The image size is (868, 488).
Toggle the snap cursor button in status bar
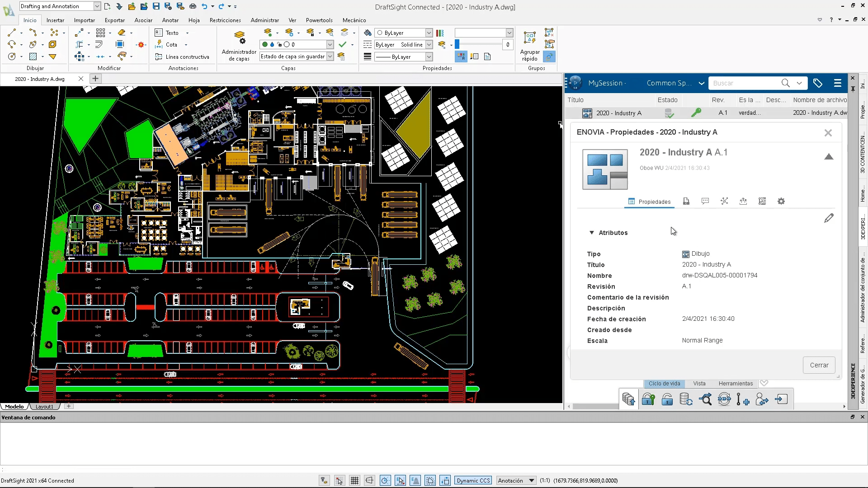point(340,481)
